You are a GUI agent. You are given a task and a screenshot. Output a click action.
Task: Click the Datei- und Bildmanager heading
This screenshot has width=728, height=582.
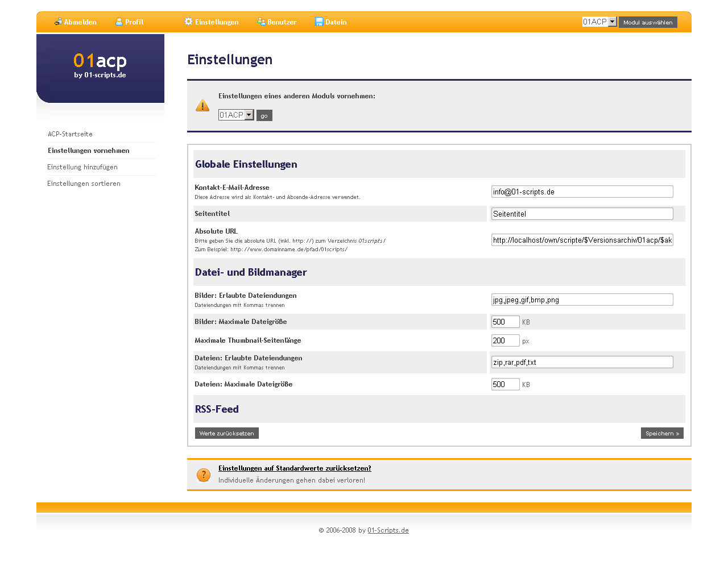[251, 272]
